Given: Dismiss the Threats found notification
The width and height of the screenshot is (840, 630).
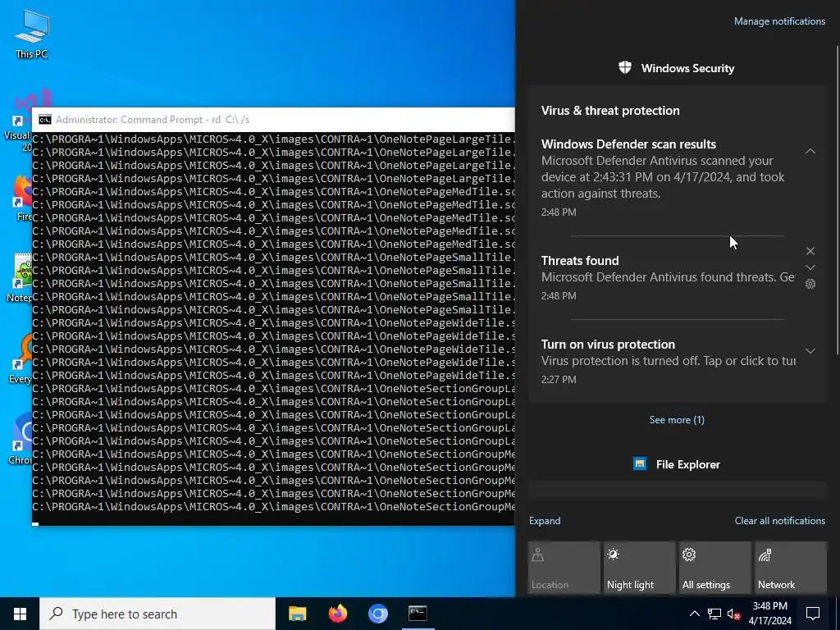Looking at the screenshot, I should [x=810, y=251].
